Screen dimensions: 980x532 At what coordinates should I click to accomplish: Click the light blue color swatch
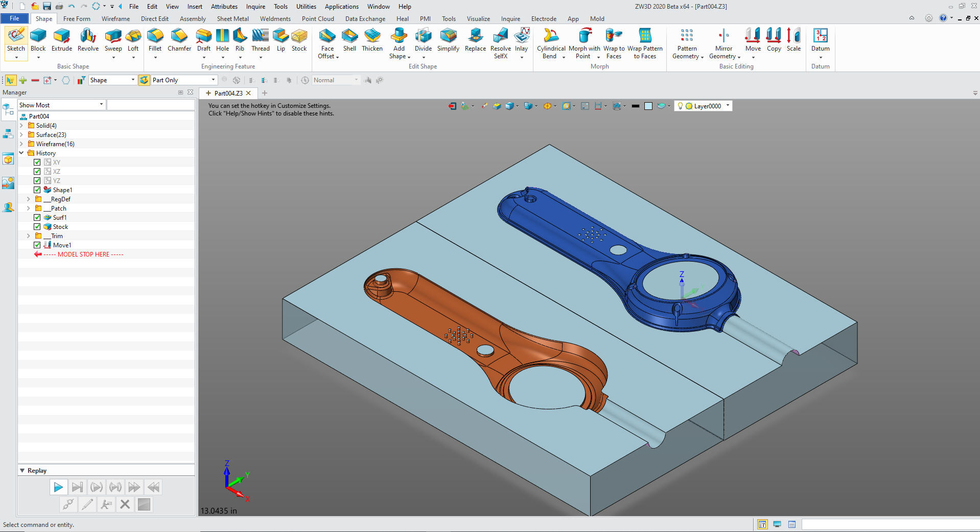pos(648,106)
